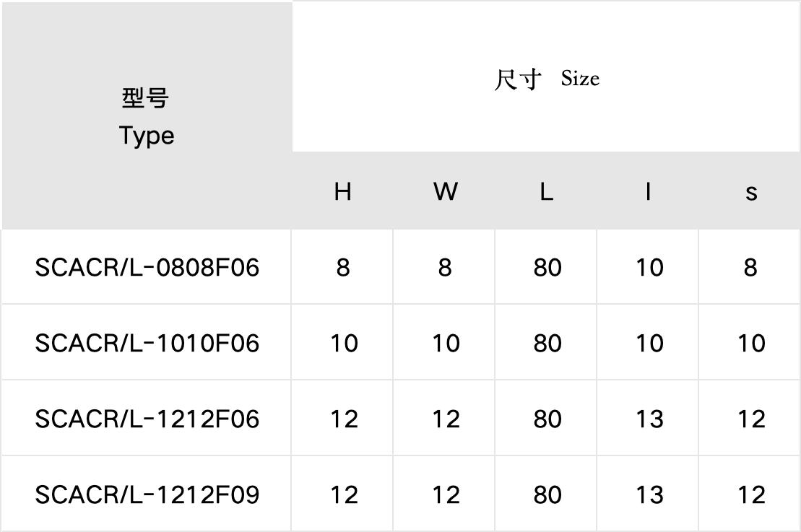Click the 尺寸 Size header cell

pyautogui.click(x=546, y=78)
